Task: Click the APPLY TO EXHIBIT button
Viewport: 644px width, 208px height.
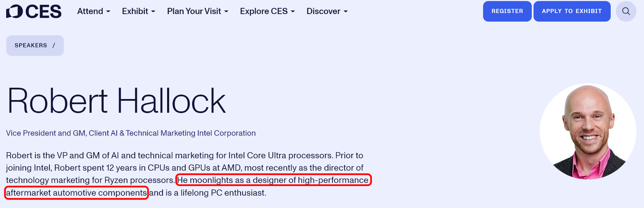Action: point(572,11)
